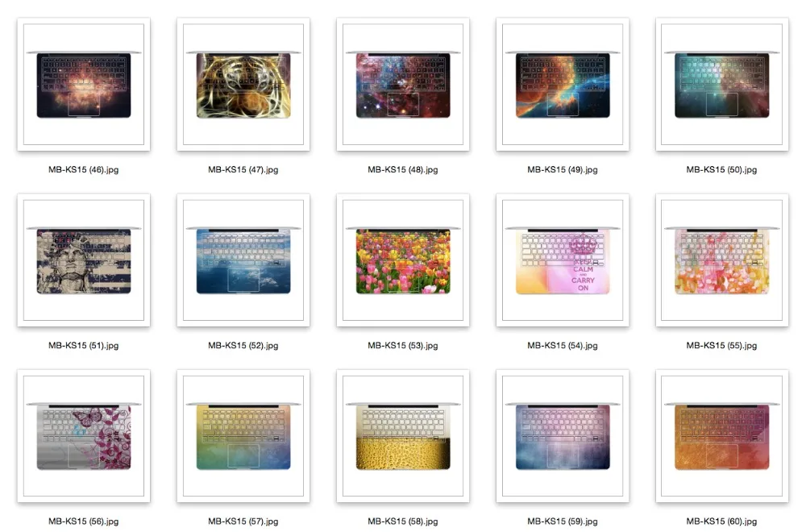Choose the blue sky clouds thumbnail MB-KS15 (52).jpg
Viewport: 806px width, 532px height.
[243, 260]
